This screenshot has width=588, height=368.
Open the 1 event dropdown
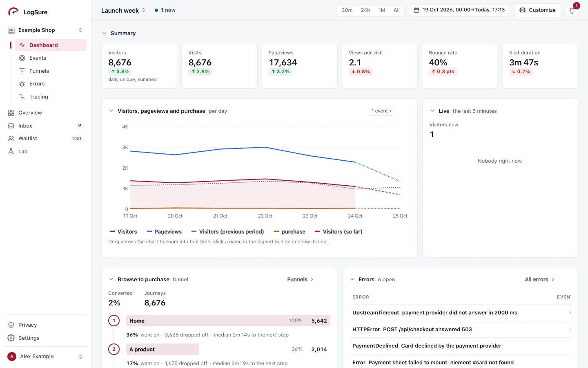[381, 111]
